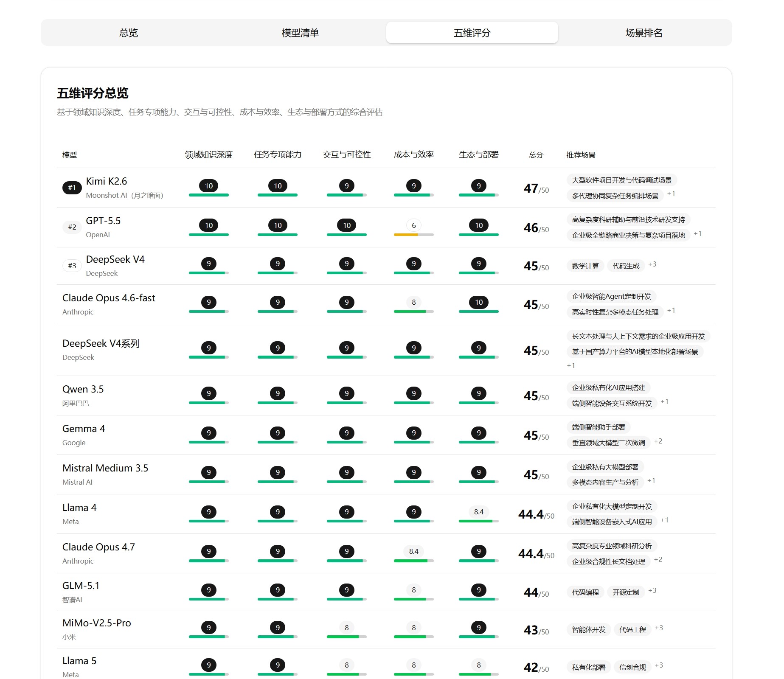The height and width of the screenshot is (679, 784).
Task: Select the GLM-5.1 model name
Action: 81,586
